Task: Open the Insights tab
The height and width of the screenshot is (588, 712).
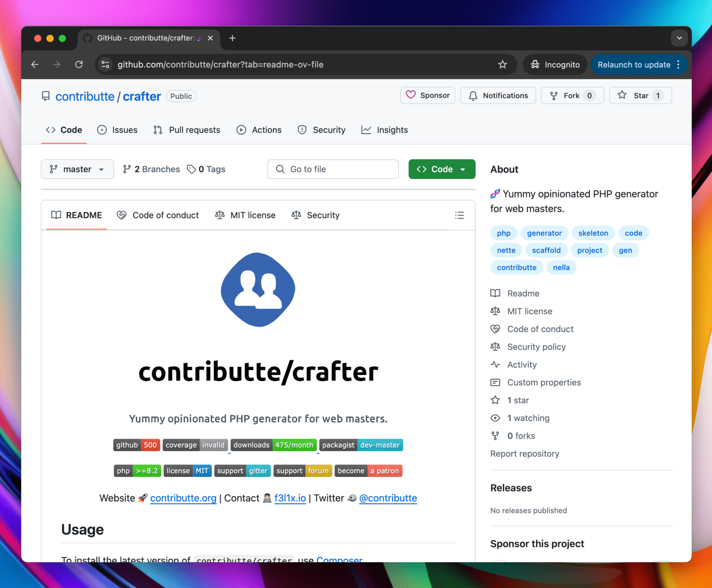Action: click(384, 130)
